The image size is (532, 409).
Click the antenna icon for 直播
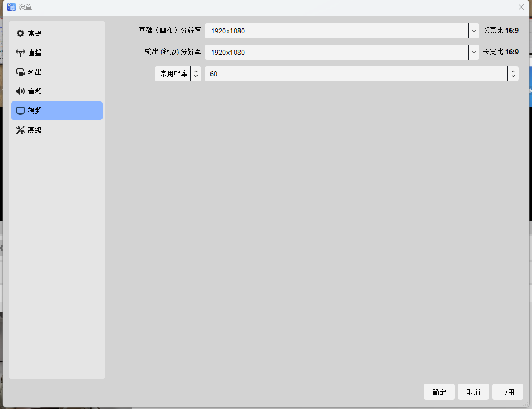pyautogui.click(x=20, y=53)
